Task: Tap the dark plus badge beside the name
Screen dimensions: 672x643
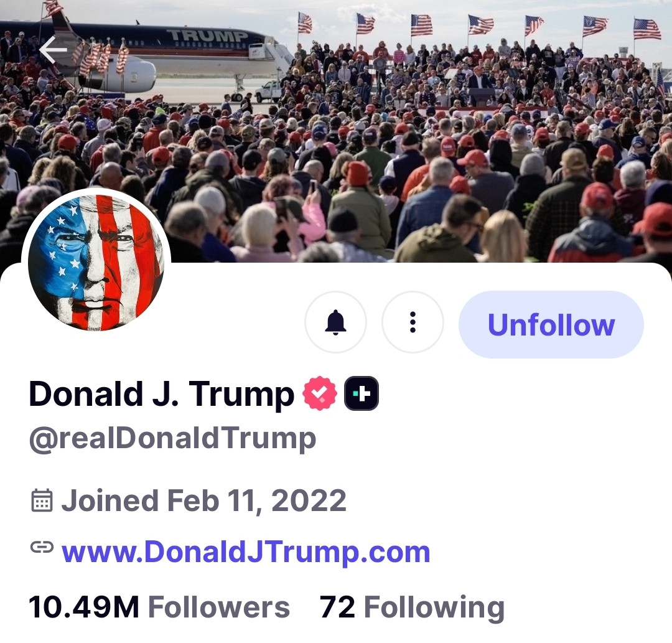Action: click(362, 394)
